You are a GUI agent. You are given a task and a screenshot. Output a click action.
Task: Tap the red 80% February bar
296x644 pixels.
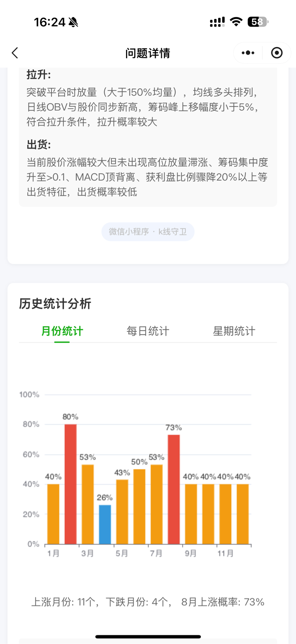click(x=71, y=484)
